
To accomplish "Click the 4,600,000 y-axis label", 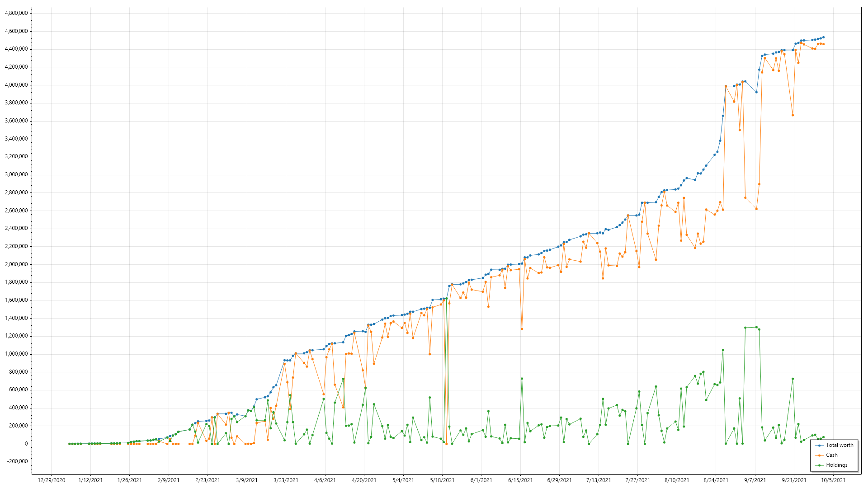I will click(x=16, y=31).
